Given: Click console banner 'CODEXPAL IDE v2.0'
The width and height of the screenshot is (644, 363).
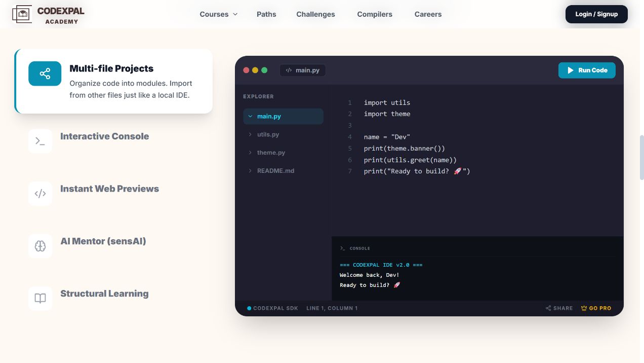Looking at the screenshot, I should pos(381,265).
